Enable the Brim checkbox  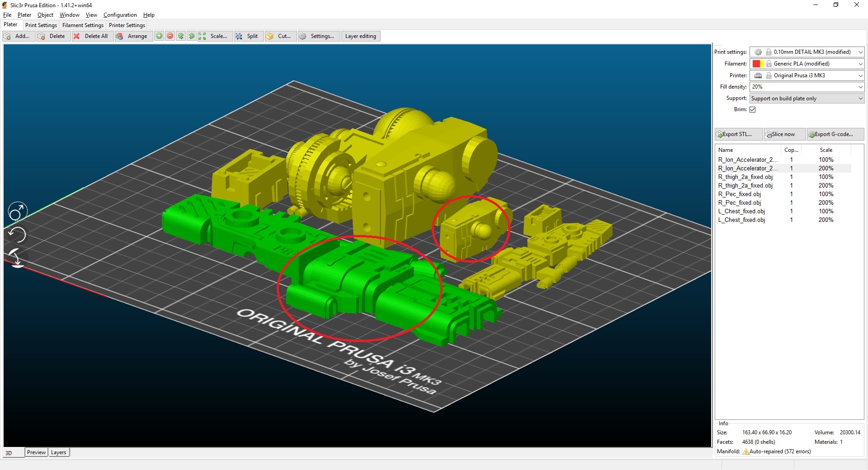(x=752, y=109)
